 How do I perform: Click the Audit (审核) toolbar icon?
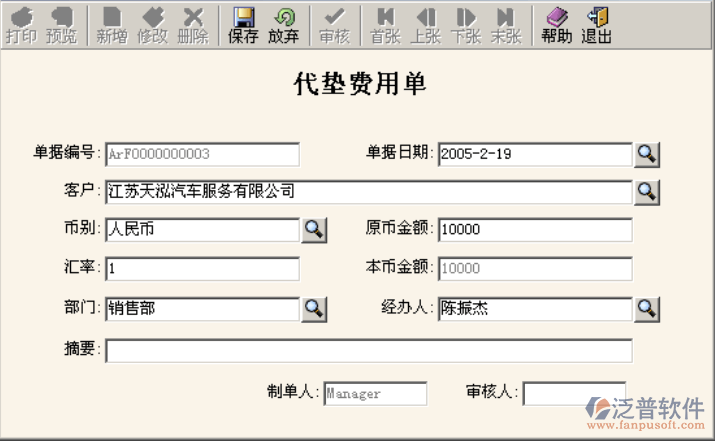(x=334, y=25)
